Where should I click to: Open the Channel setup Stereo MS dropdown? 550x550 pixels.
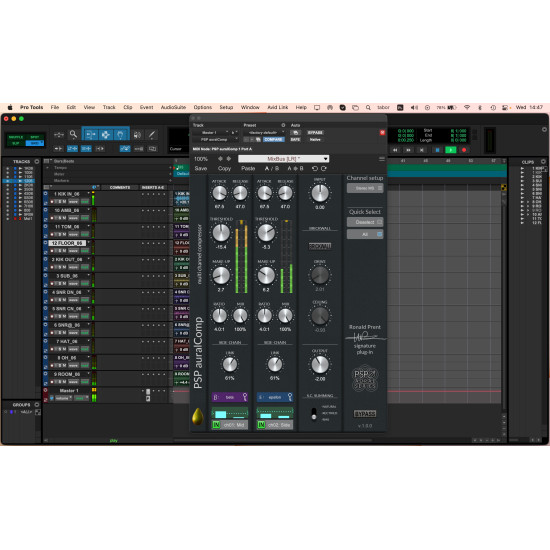[x=365, y=188]
